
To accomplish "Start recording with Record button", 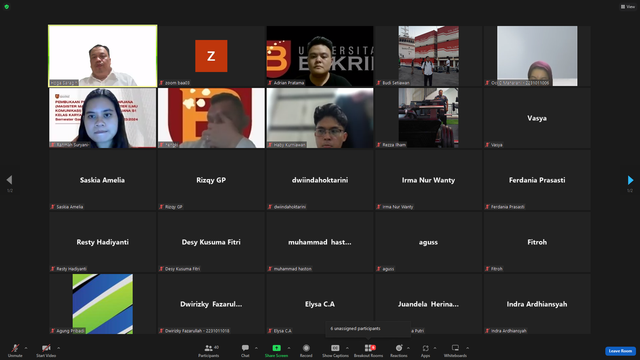I will pyautogui.click(x=306, y=350).
